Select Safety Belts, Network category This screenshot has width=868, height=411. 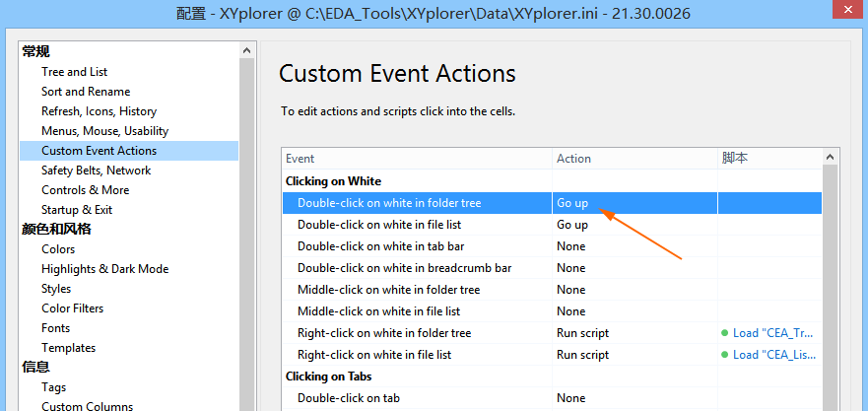[x=96, y=171]
